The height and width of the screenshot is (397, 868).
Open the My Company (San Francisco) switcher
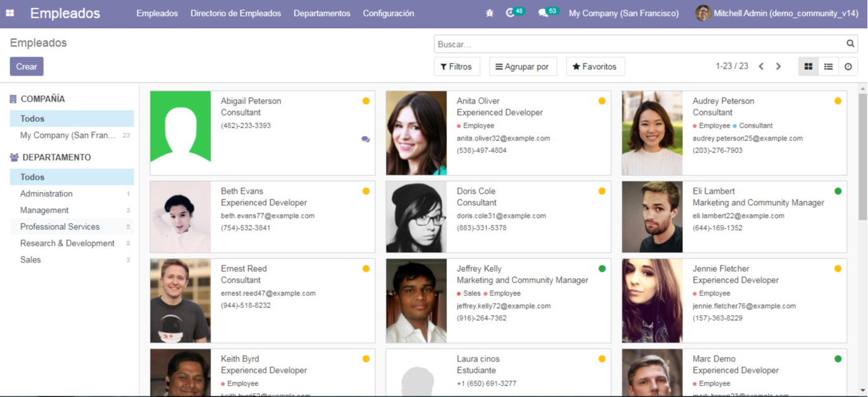pos(624,13)
